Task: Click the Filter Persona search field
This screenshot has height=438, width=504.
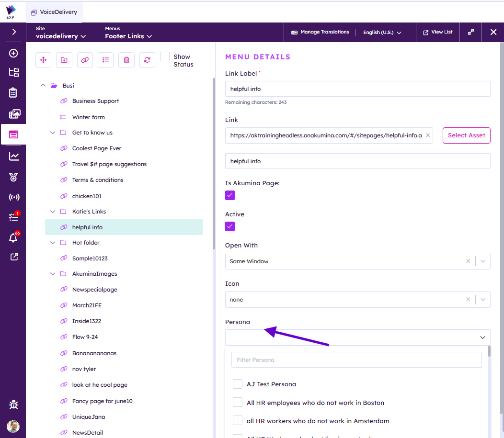Action: tap(356, 360)
